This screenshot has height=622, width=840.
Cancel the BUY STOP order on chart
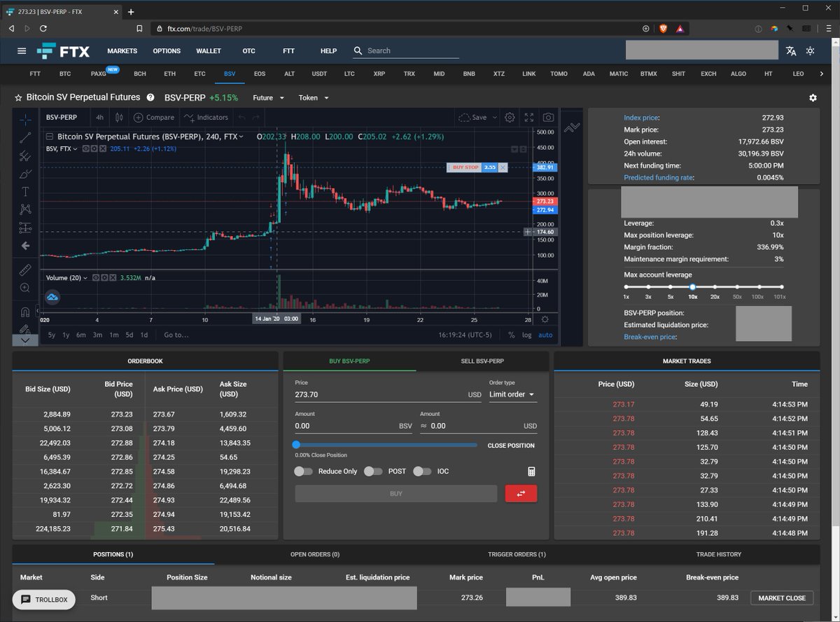(503, 167)
